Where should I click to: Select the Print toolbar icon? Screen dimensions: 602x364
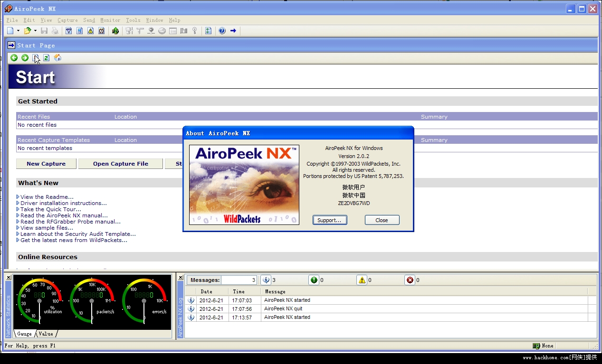click(x=55, y=31)
